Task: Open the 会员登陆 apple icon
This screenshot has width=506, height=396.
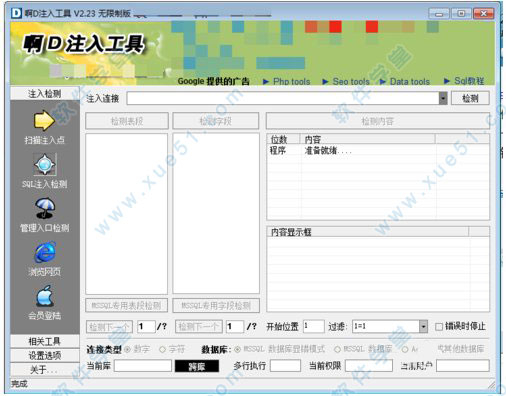Action: [45, 296]
